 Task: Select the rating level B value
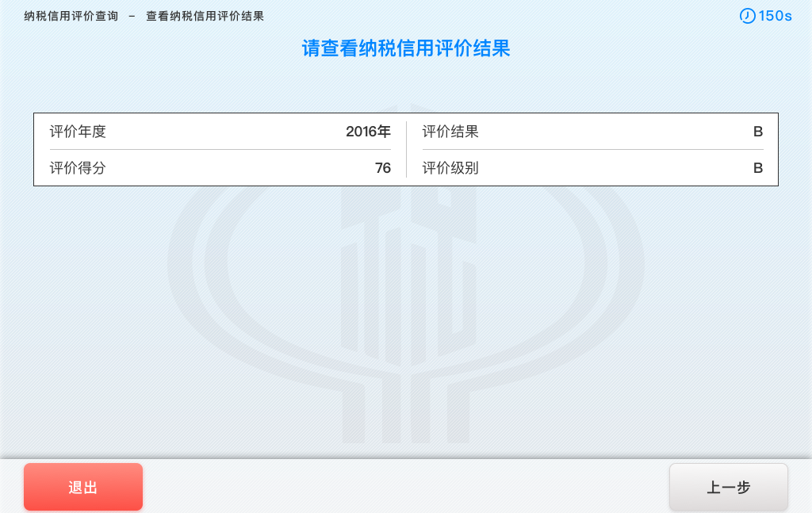pyautogui.click(x=757, y=167)
